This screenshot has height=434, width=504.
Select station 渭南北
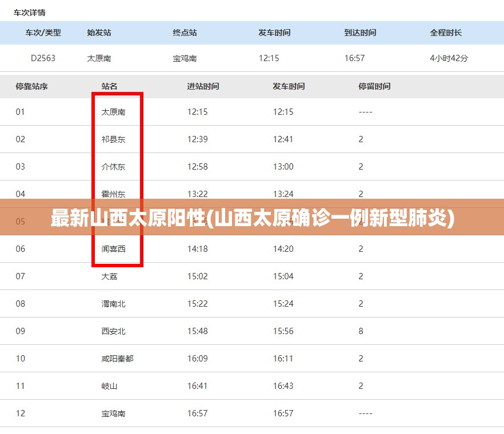113,304
